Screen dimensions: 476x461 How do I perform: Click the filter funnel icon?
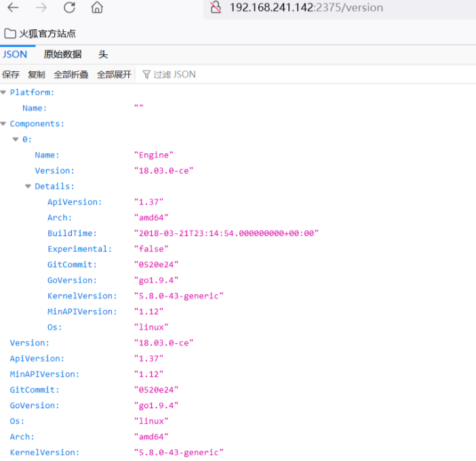click(146, 75)
